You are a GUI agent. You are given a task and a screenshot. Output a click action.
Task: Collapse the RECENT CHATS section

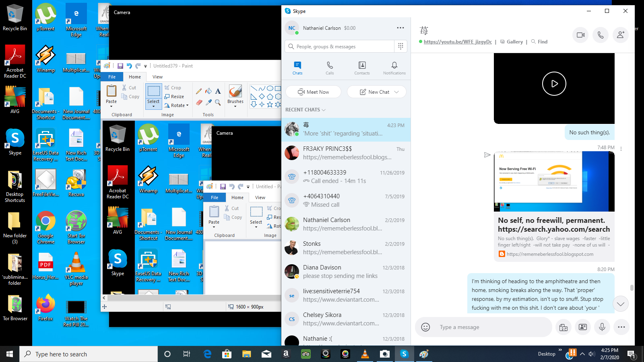point(305,109)
